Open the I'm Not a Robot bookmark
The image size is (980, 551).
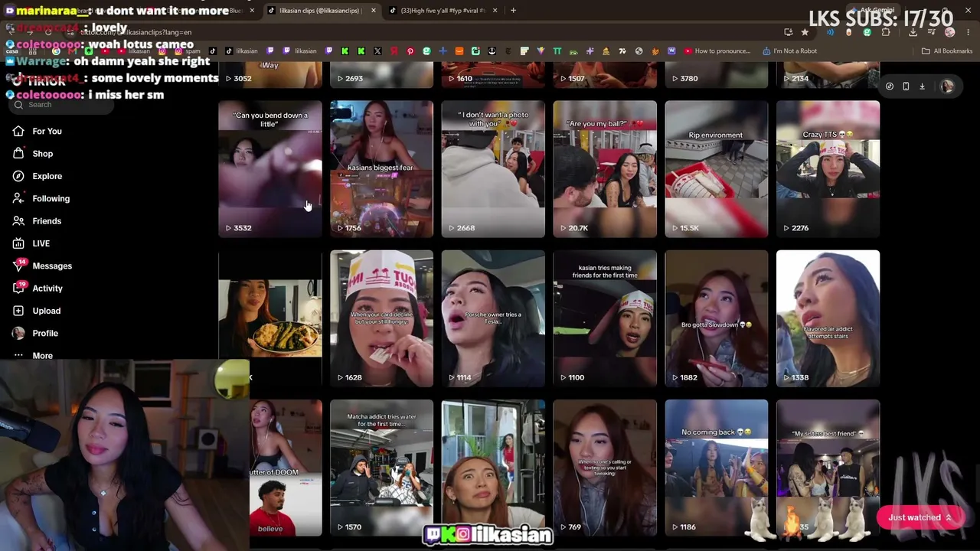tap(789, 51)
